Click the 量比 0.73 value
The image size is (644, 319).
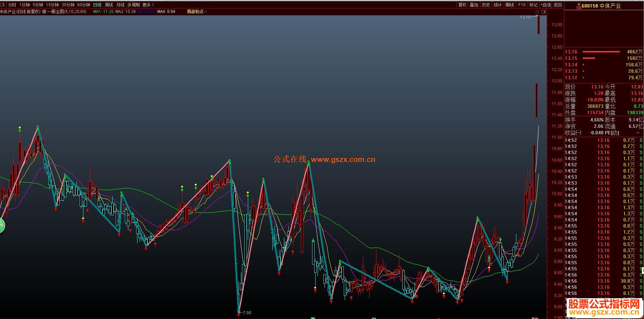tap(639, 106)
